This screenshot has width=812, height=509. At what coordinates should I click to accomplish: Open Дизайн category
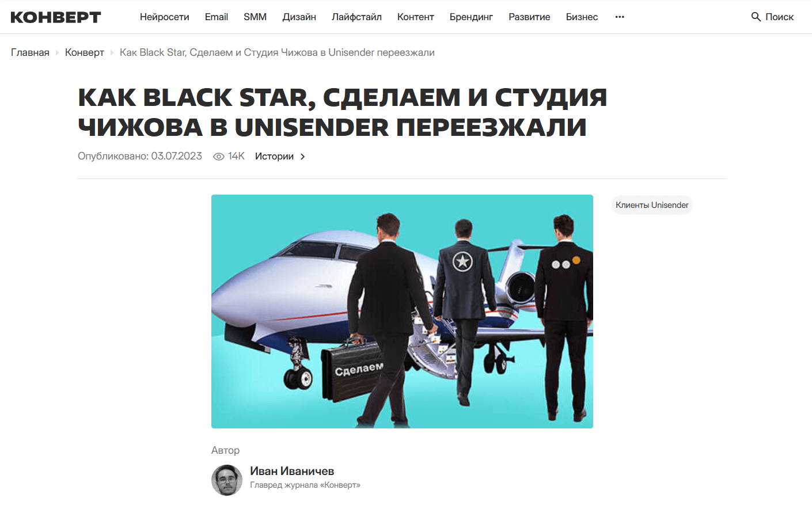point(299,17)
